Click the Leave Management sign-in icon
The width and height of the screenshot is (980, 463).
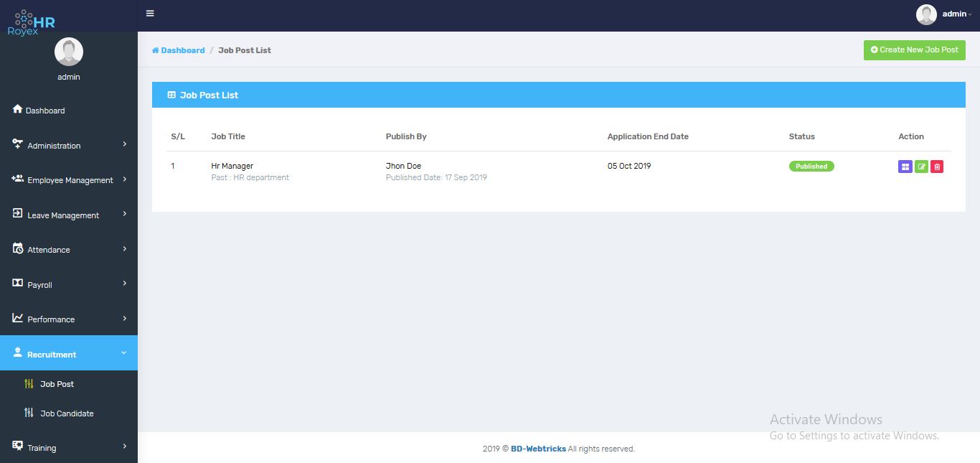(x=18, y=214)
